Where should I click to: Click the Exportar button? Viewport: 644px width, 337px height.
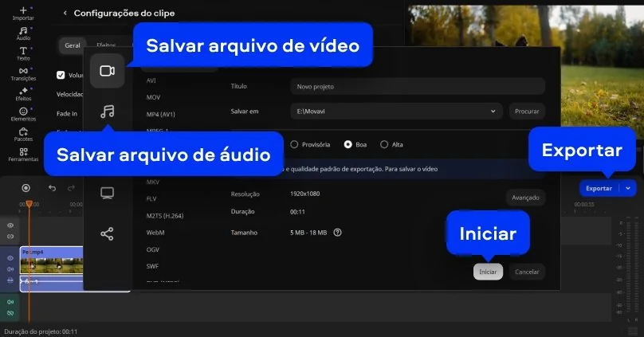[599, 188]
